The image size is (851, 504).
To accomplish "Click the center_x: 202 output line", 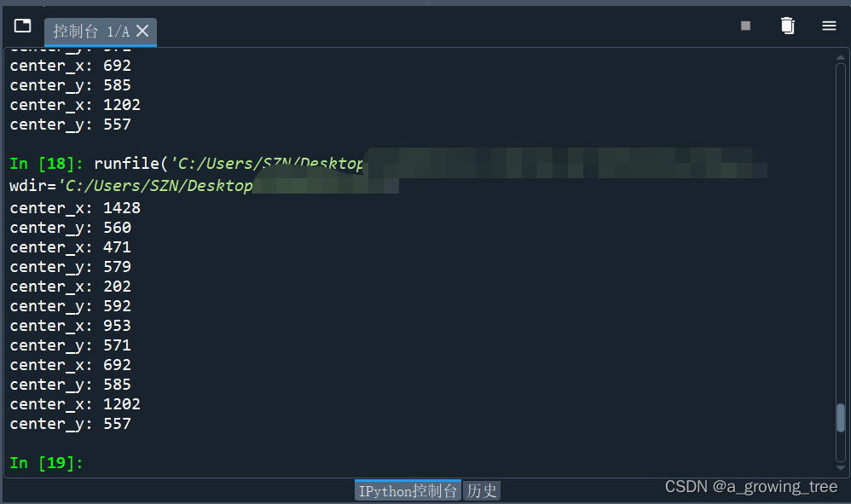I will [71, 286].
